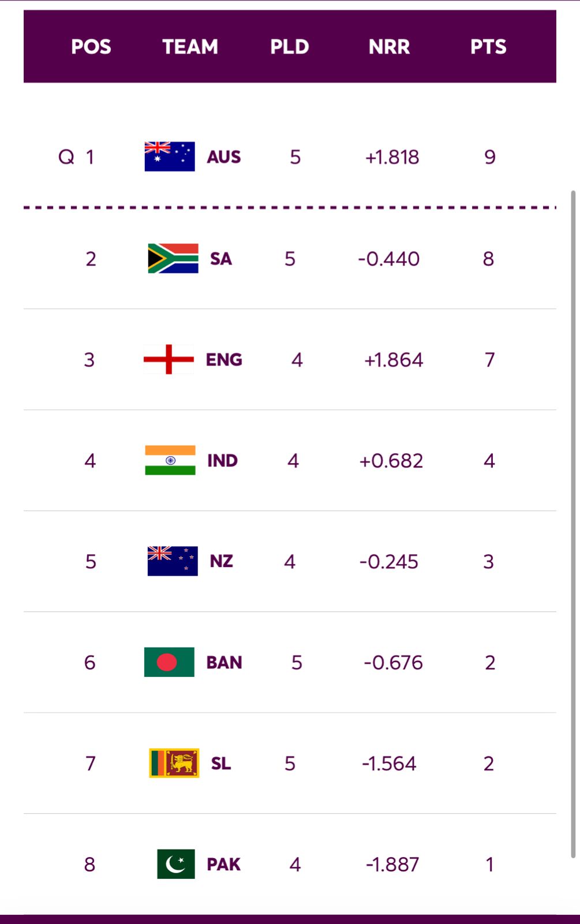580x924 pixels.
Task: Click the India flag icon
Action: [170, 460]
